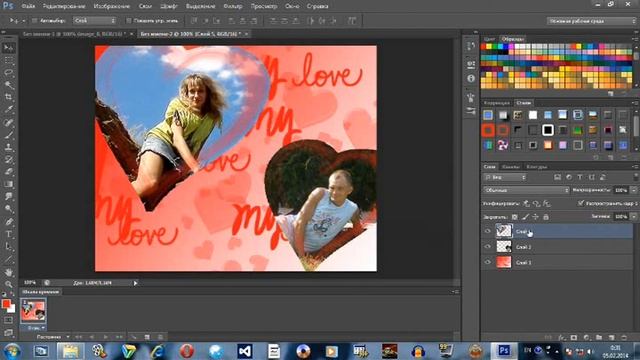Screen dimensions: 640x360
Task: Enable the Автовыбор checkbox
Action: click(x=35, y=20)
